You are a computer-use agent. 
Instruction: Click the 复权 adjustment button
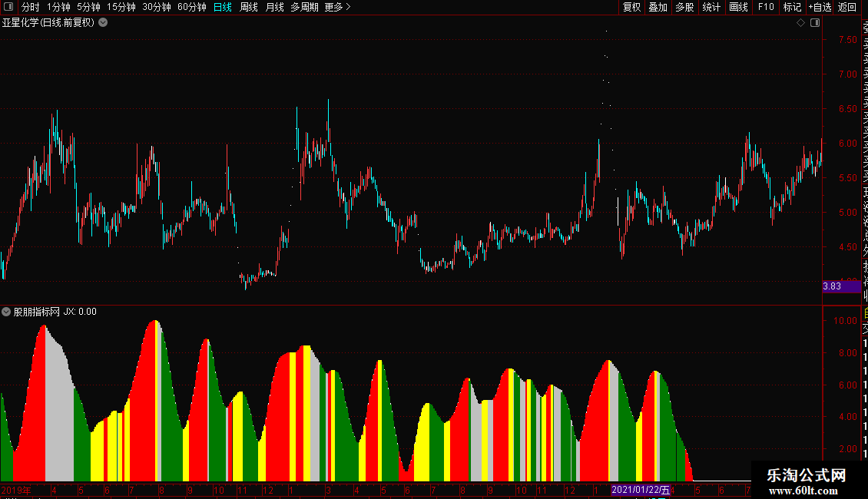click(631, 7)
